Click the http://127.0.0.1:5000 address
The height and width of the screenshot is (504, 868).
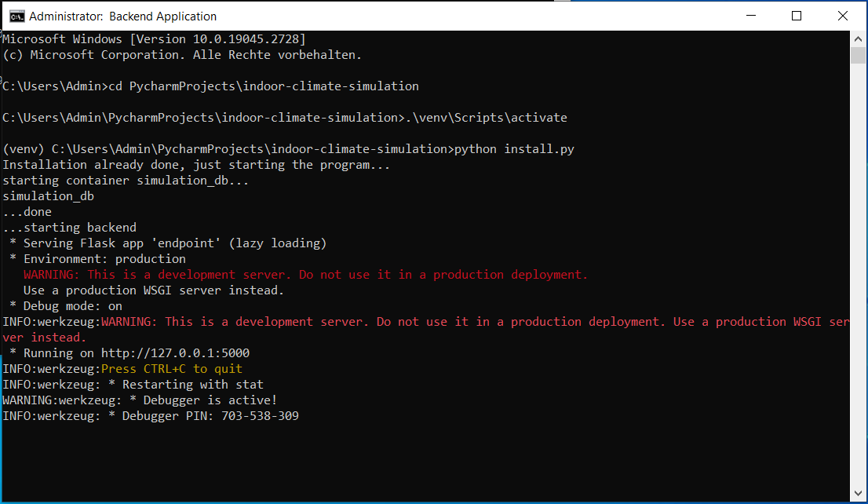175,353
